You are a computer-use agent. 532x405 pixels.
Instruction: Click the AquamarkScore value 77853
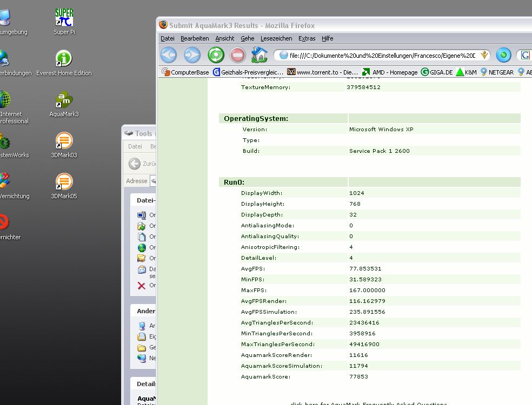tap(358, 376)
